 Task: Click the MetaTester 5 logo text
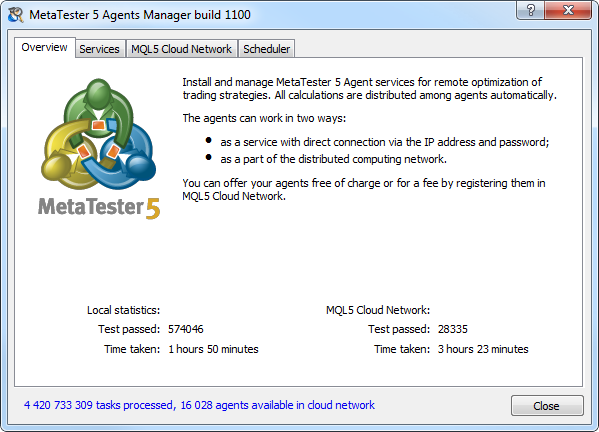pyautogui.click(x=99, y=207)
